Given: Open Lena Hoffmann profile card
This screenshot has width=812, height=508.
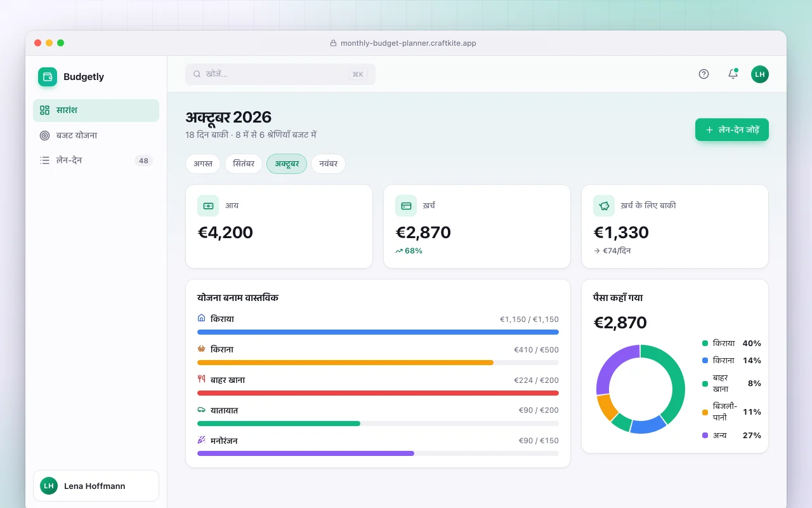Looking at the screenshot, I should click(96, 486).
